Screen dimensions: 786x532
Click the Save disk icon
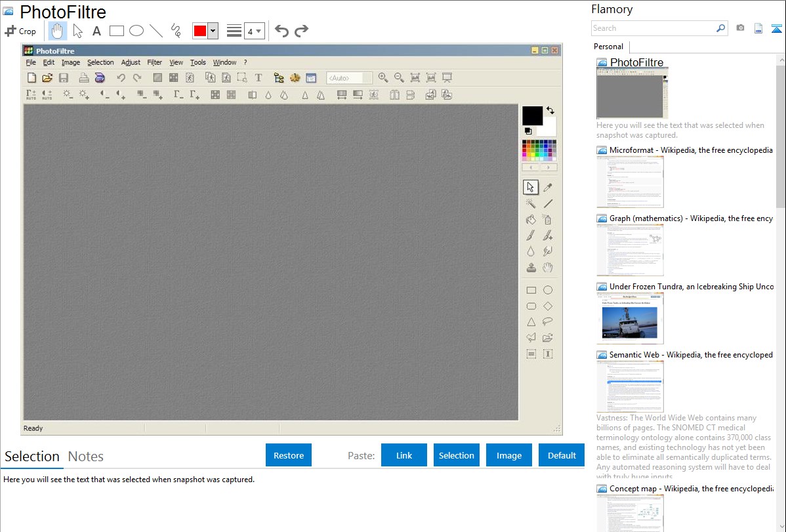63,77
